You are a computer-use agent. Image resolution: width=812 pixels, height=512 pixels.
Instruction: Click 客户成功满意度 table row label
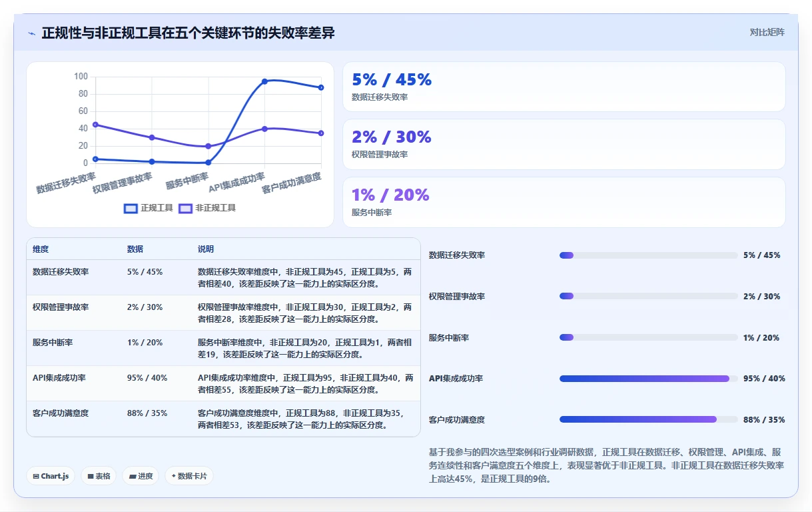(61, 413)
